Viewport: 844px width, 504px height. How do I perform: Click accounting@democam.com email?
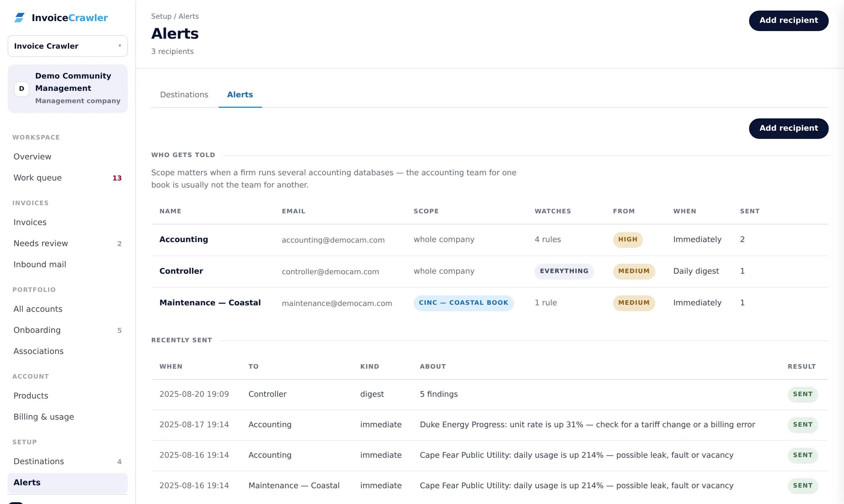pos(333,240)
